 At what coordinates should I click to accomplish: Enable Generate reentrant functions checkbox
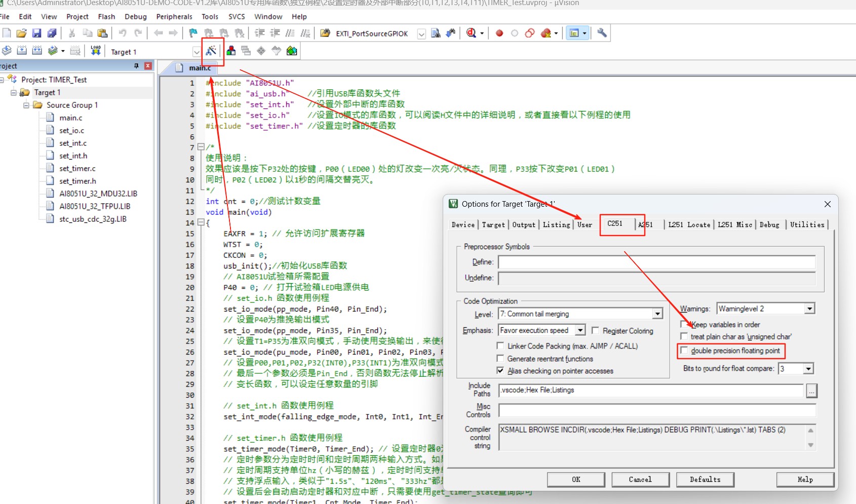tap(500, 359)
